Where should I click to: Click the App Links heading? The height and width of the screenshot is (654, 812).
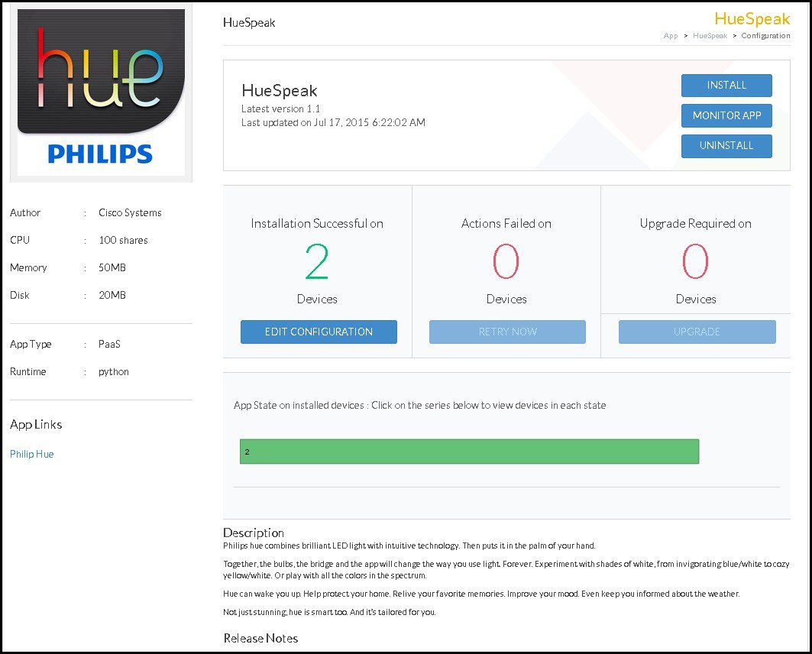[x=36, y=425]
